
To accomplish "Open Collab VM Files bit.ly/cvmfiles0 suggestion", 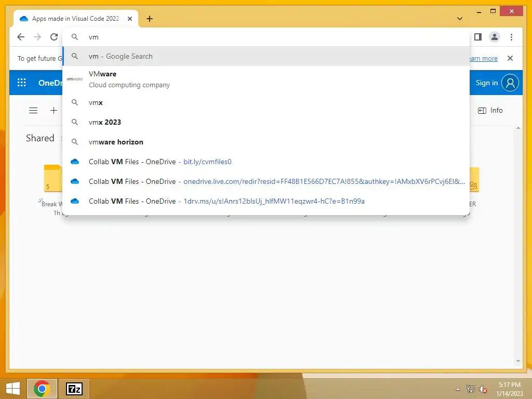I will click(x=267, y=162).
